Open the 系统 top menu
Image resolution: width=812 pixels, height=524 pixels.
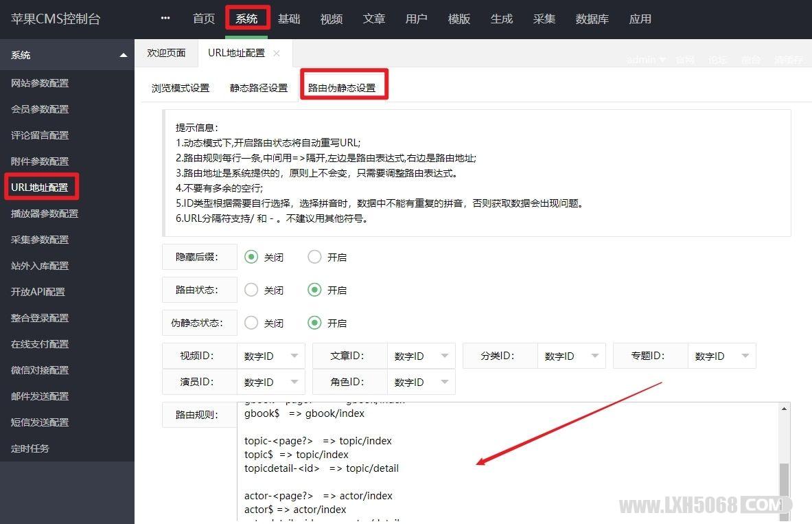point(246,19)
